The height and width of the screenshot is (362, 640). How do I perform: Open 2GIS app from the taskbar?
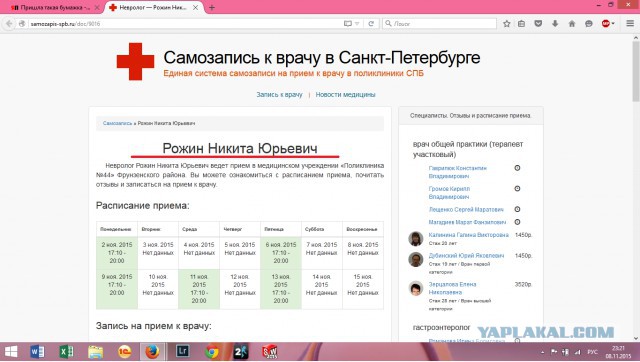[241, 352]
